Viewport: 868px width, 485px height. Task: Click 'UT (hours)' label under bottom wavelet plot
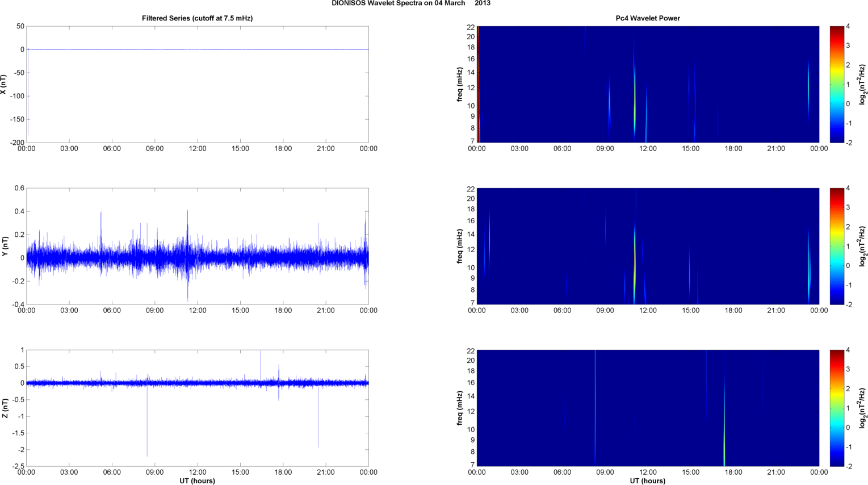(647, 481)
